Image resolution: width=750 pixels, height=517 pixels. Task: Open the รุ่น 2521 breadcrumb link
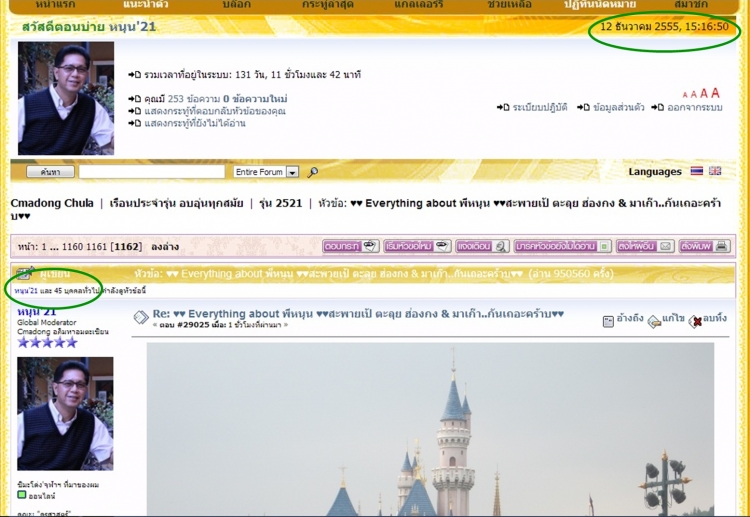pyautogui.click(x=281, y=203)
